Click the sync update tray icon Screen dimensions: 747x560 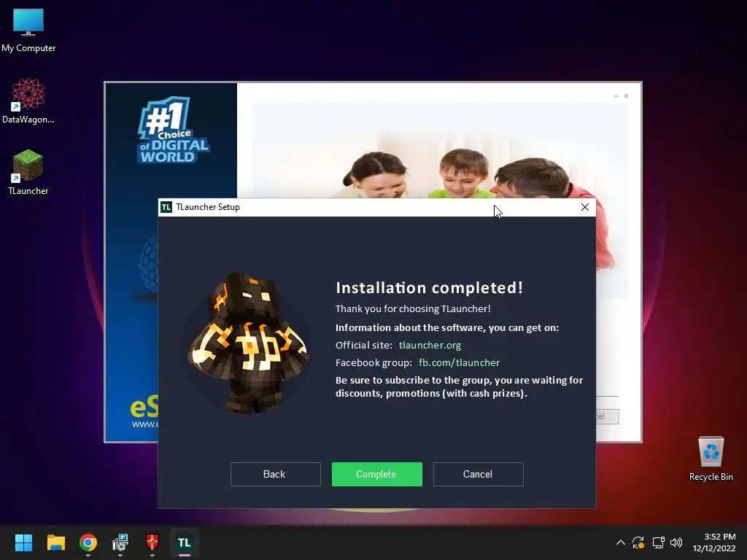tap(638, 542)
